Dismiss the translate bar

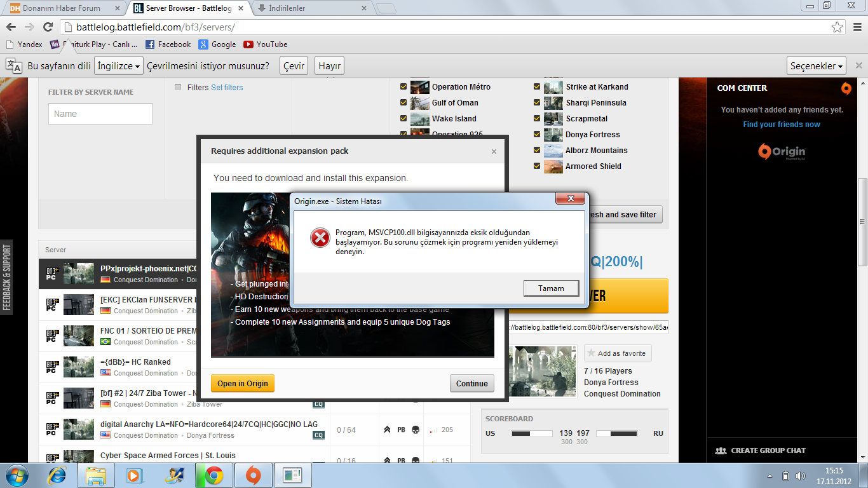[858, 65]
